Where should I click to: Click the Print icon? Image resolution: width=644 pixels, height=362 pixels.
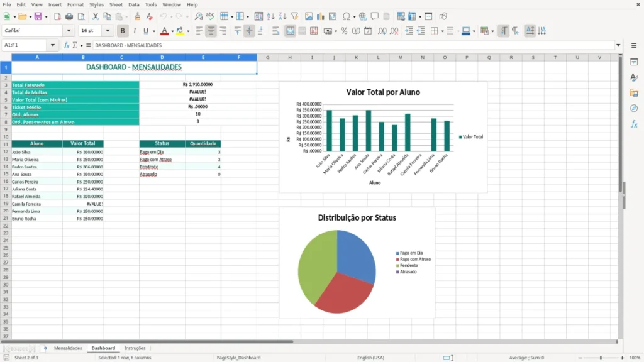point(69,16)
